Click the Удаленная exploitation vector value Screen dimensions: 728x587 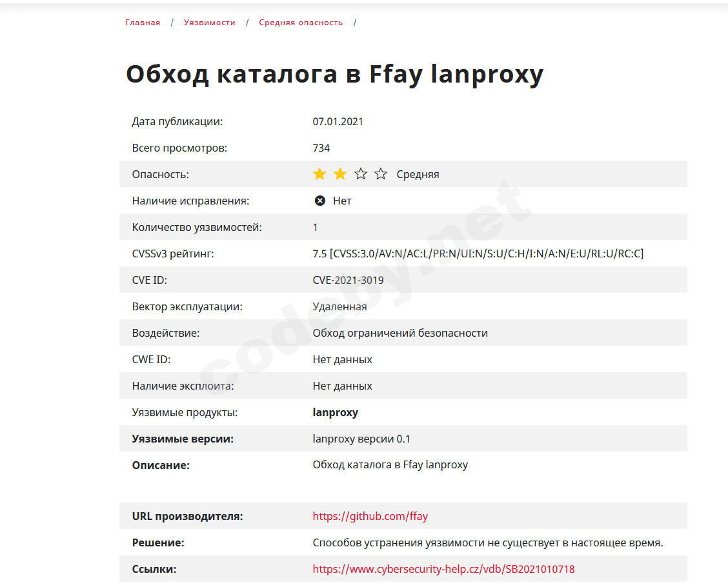(x=339, y=307)
